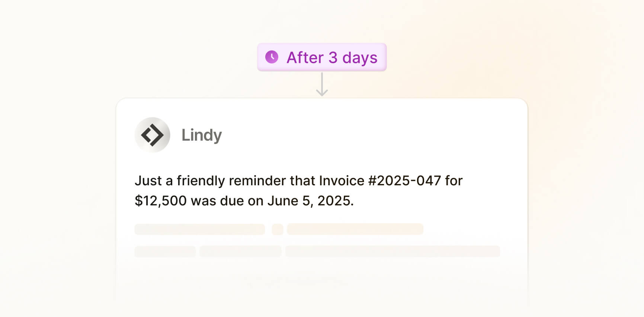Screen dimensions: 644x317
Task: Click the number 3 in the delay badge
Action: 333,58
